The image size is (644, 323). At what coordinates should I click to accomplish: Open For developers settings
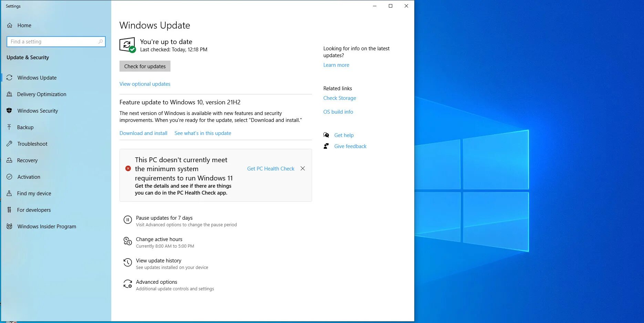click(34, 210)
